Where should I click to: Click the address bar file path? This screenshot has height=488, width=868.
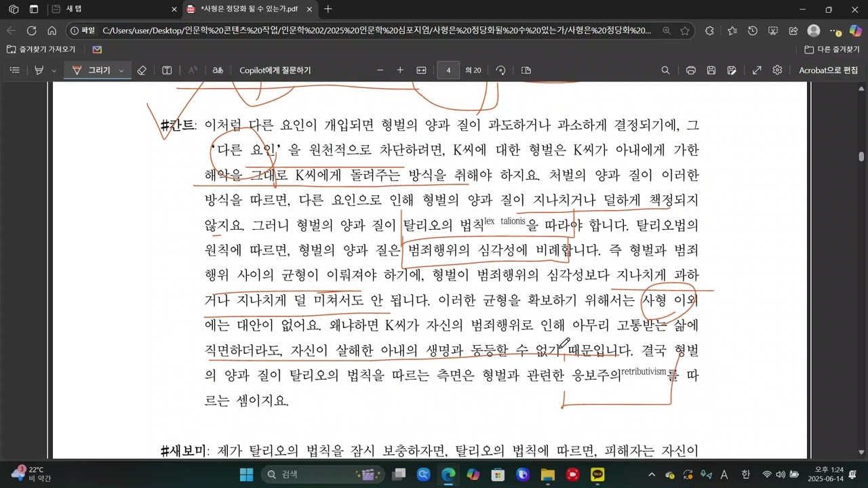pyautogui.click(x=376, y=30)
